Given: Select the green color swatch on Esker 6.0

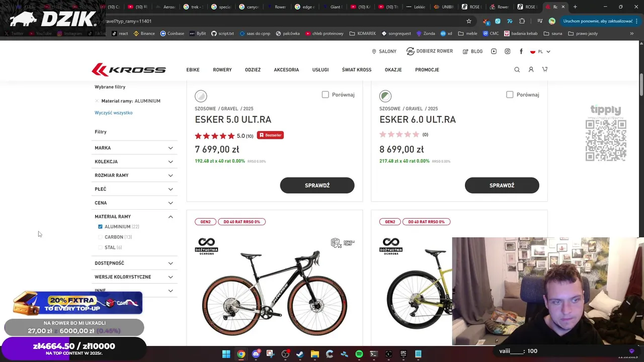Looking at the screenshot, I should click(x=385, y=96).
